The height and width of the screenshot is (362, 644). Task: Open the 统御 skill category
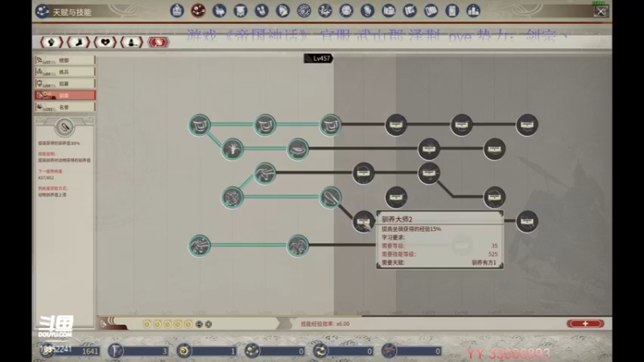pyautogui.click(x=65, y=60)
